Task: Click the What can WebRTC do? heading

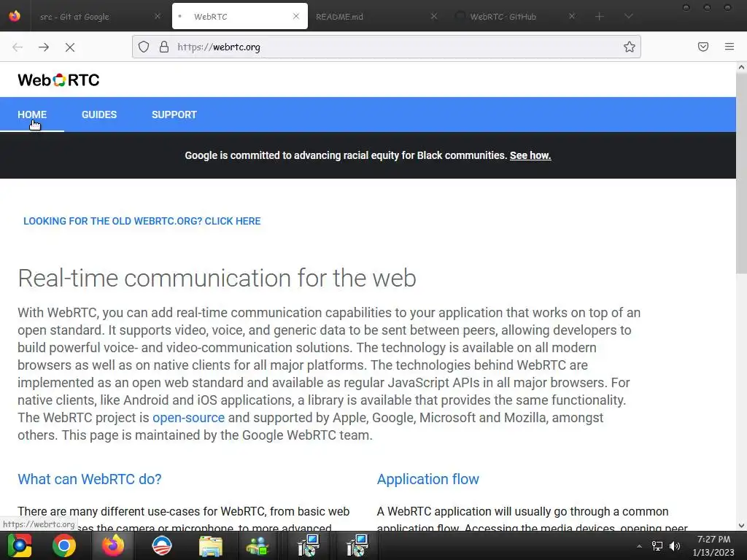Action: pyautogui.click(x=90, y=479)
